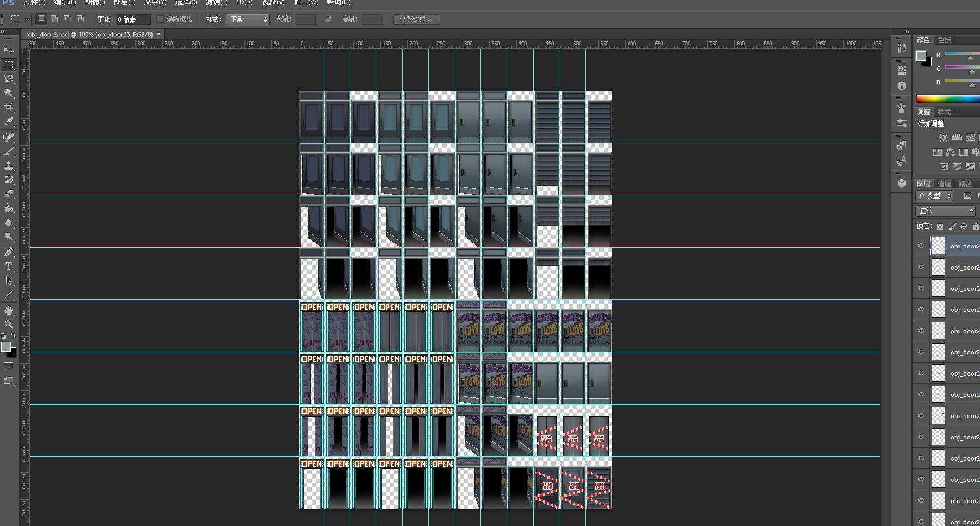Select the Healing Brush tool
This screenshot has height=526, width=980.
9,137
